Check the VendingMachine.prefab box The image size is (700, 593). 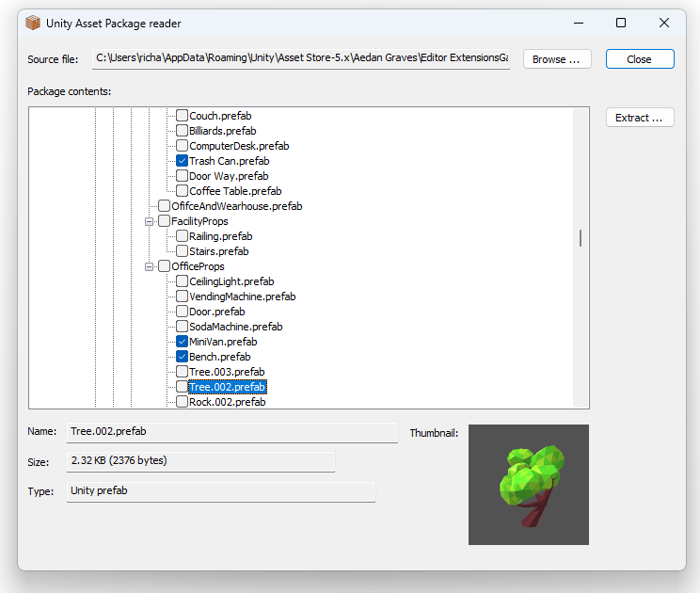click(182, 296)
